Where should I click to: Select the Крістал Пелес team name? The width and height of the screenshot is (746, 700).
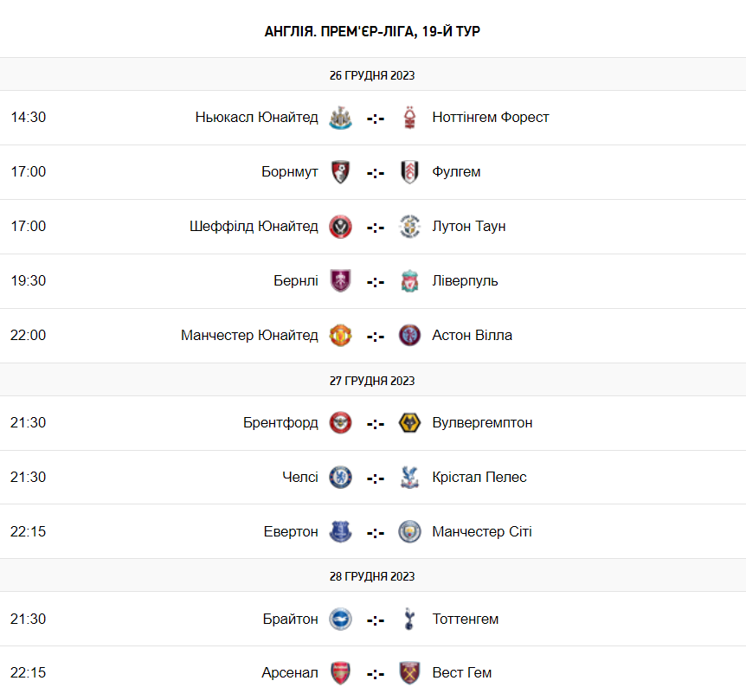pyautogui.click(x=479, y=478)
